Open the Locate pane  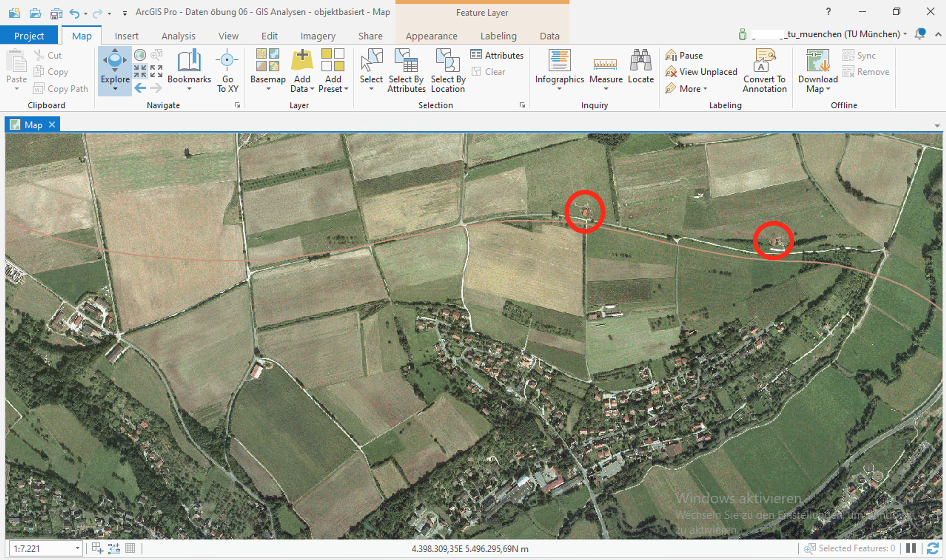coord(641,66)
